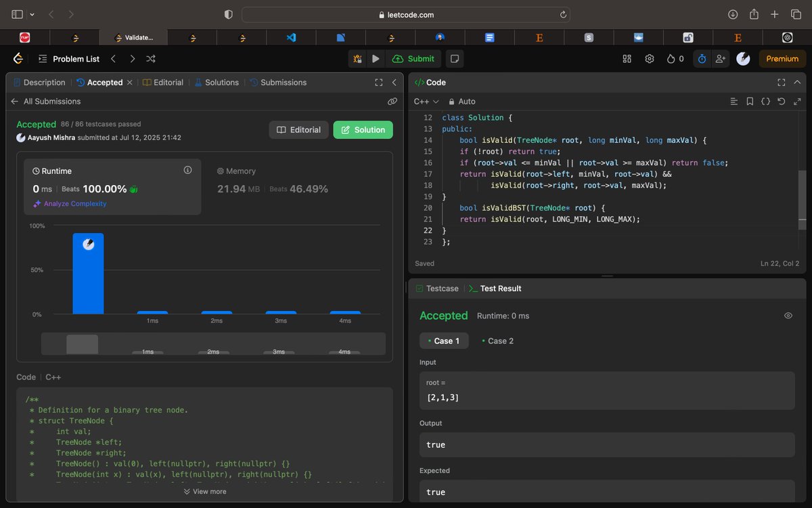Maximize the Code panel

coord(782,83)
